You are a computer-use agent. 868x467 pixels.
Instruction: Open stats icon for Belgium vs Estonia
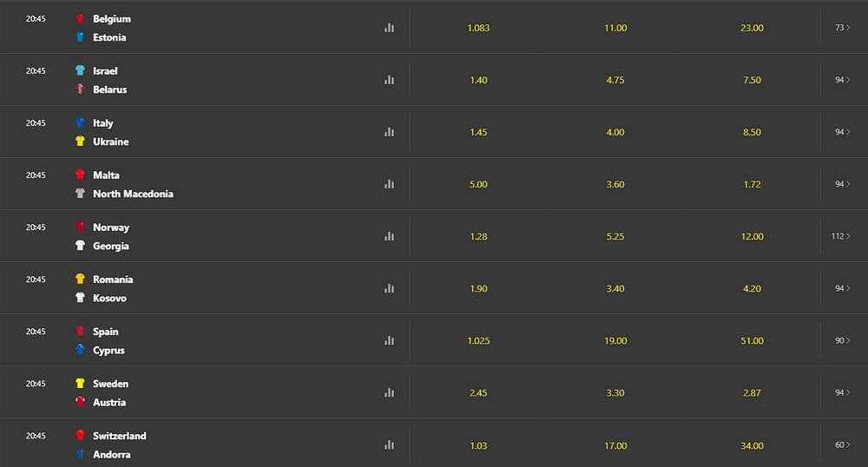tap(389, 28)
